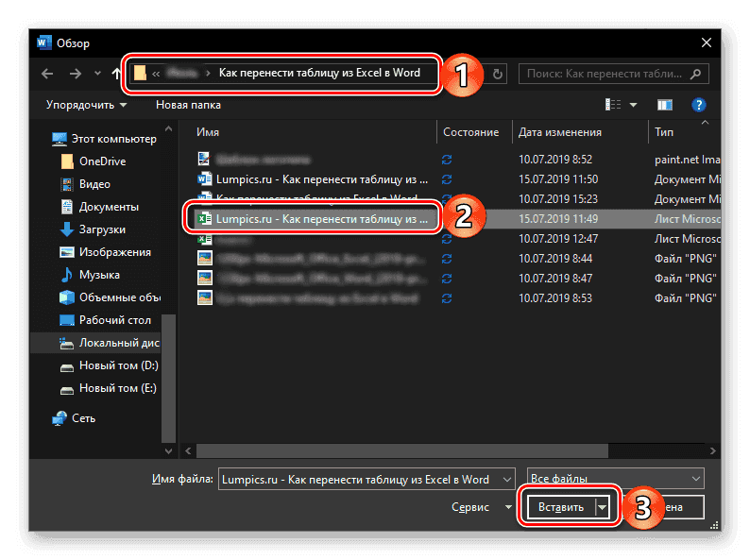Open Изображения folder in sidebar
This screenshot has height=560, width=750.
105,252
